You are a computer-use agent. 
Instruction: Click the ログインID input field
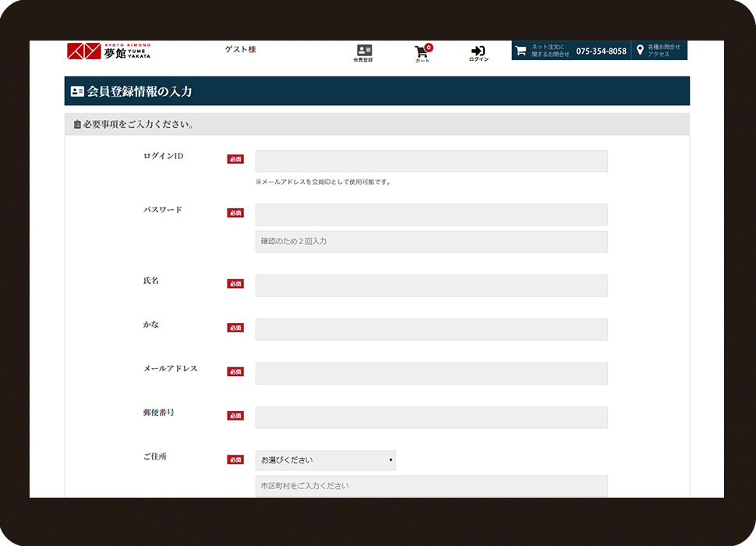431,161
